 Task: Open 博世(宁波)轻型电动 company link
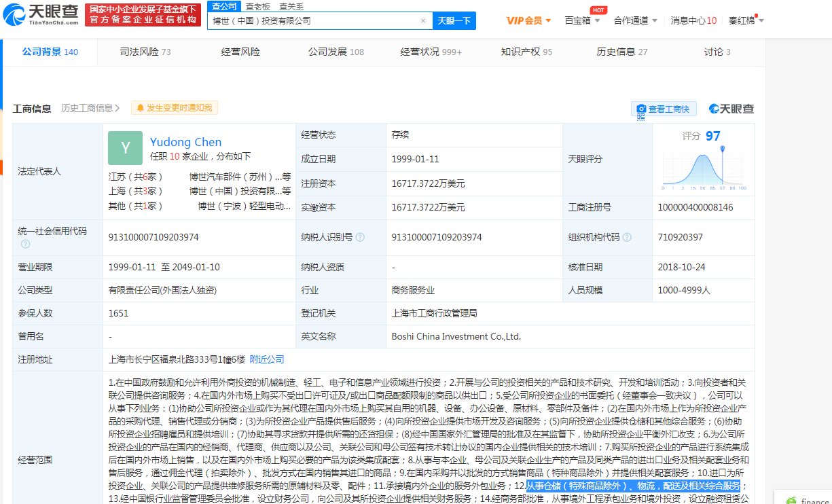244,206
